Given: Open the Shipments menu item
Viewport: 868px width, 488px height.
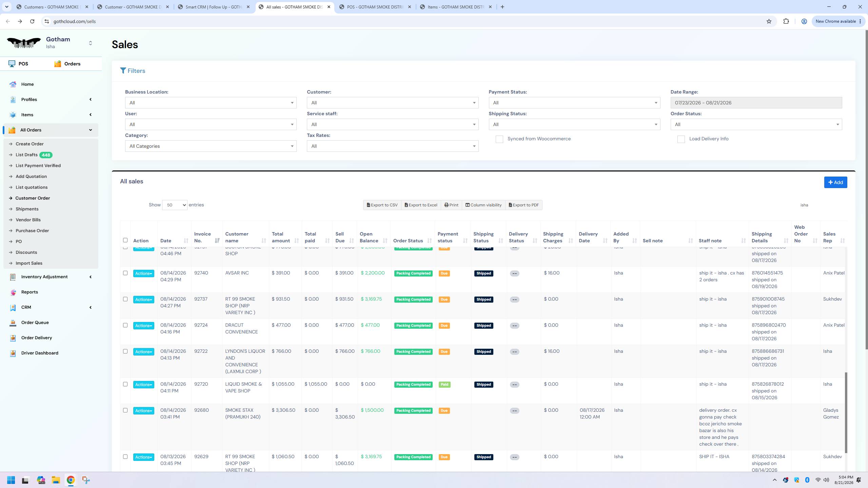Looking at the screenshot, I should pyautogui.click(x=27, y=209).
